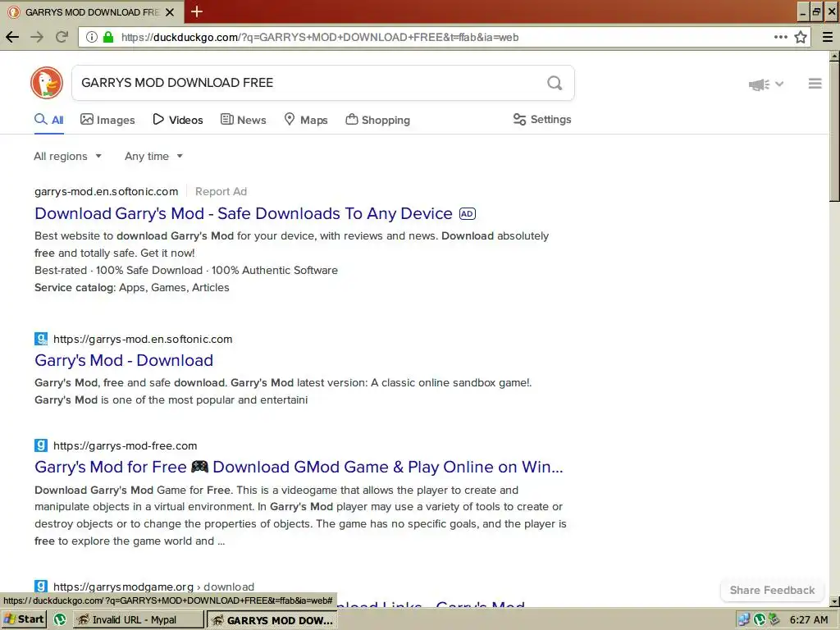Select the All search tab
This screenshot has width=840, height=630.
[x=48, y=120]
